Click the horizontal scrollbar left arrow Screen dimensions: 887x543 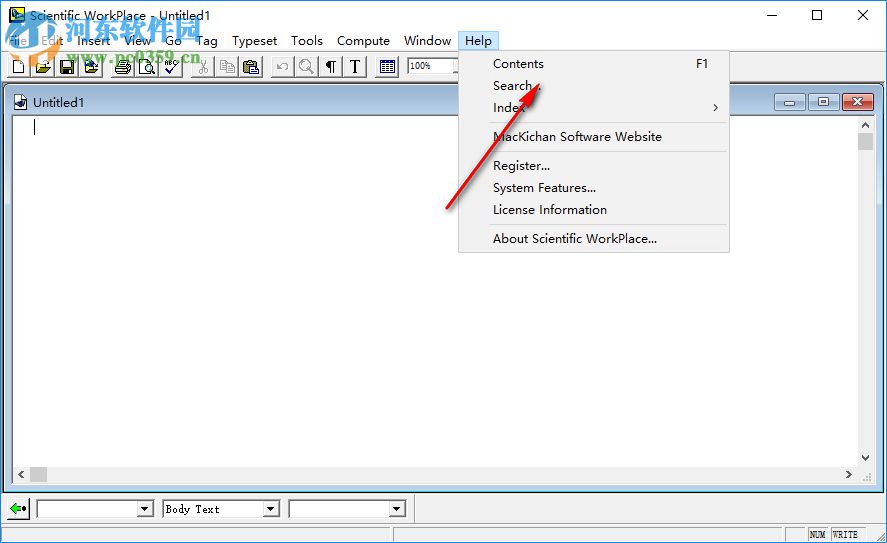pos(21,474)
